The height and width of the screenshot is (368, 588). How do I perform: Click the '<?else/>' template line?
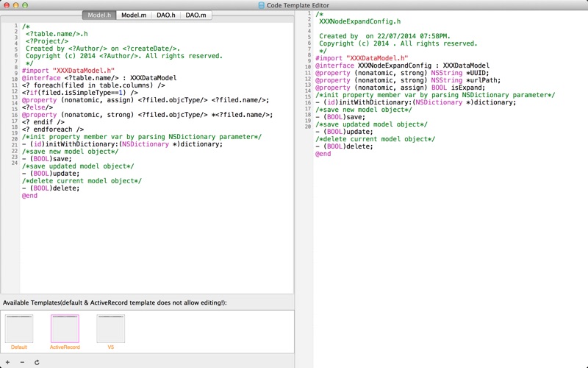pos(37,107)
